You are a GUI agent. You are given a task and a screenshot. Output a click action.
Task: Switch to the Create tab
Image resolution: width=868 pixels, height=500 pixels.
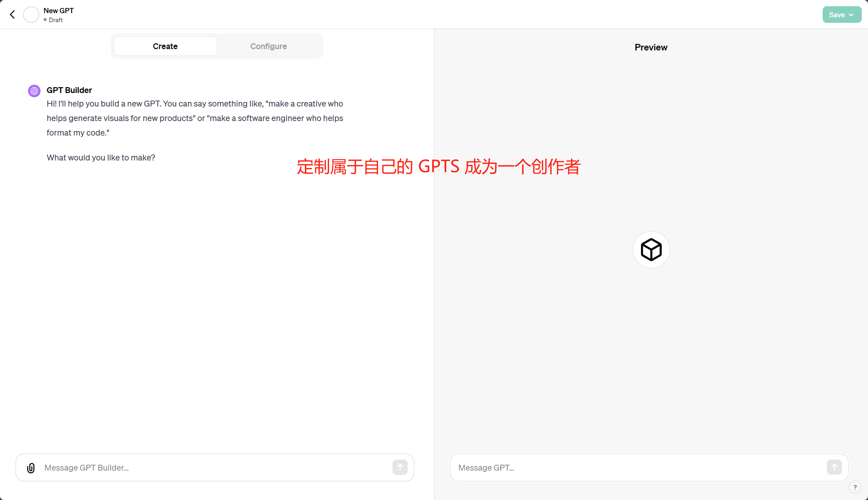point(165,46)
